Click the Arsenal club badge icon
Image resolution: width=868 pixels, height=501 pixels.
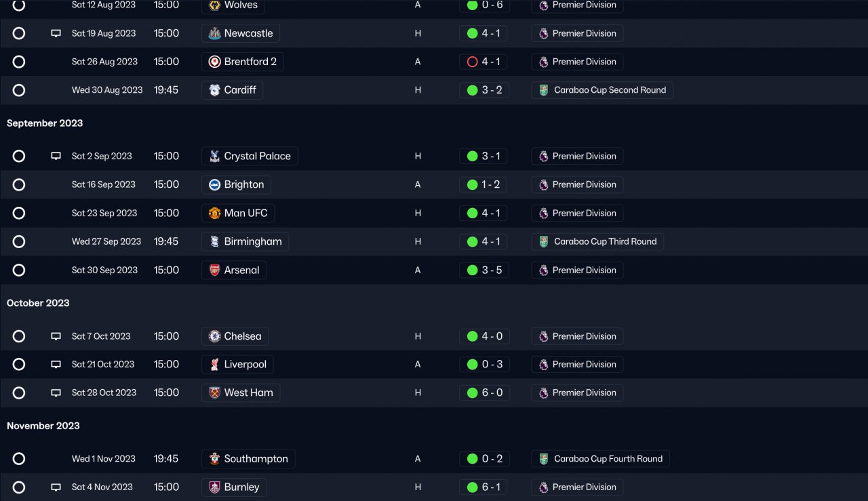click(214, 270)
